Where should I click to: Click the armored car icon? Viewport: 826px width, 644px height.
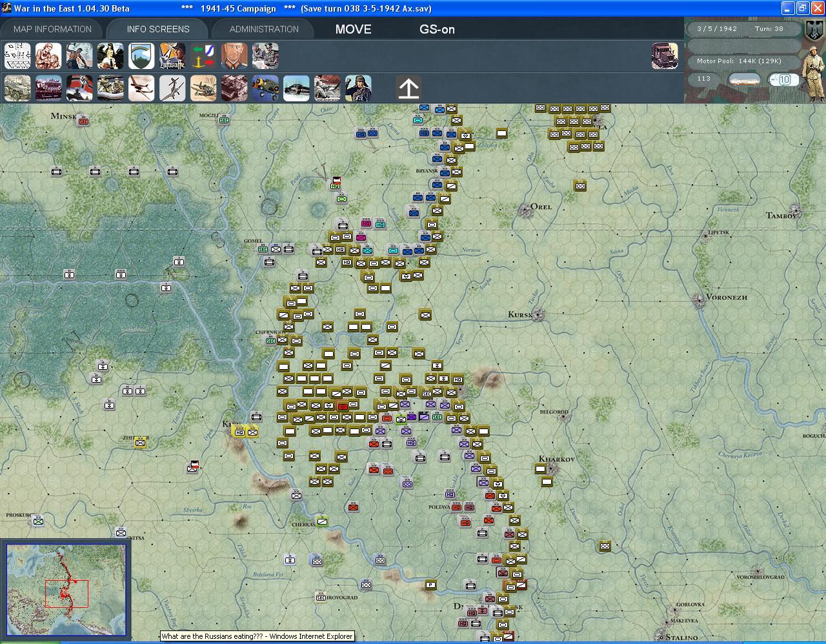17,88
